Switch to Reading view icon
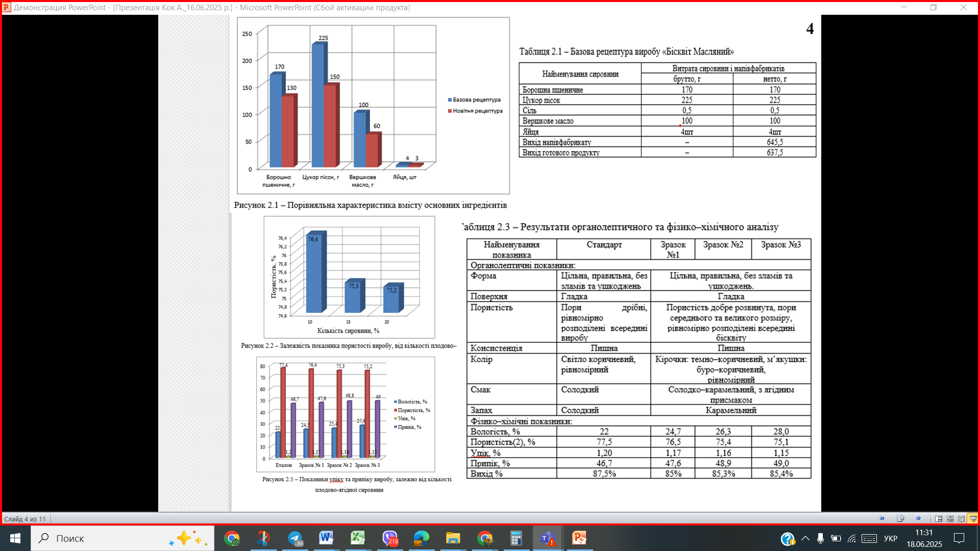This screenshot has height=551, width=980. click(x=962, y=519)
